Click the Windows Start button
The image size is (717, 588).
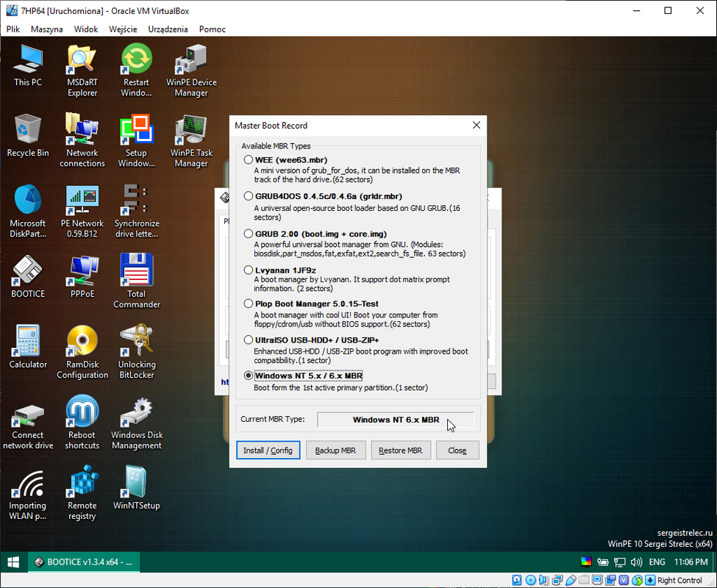coord(13,562)
